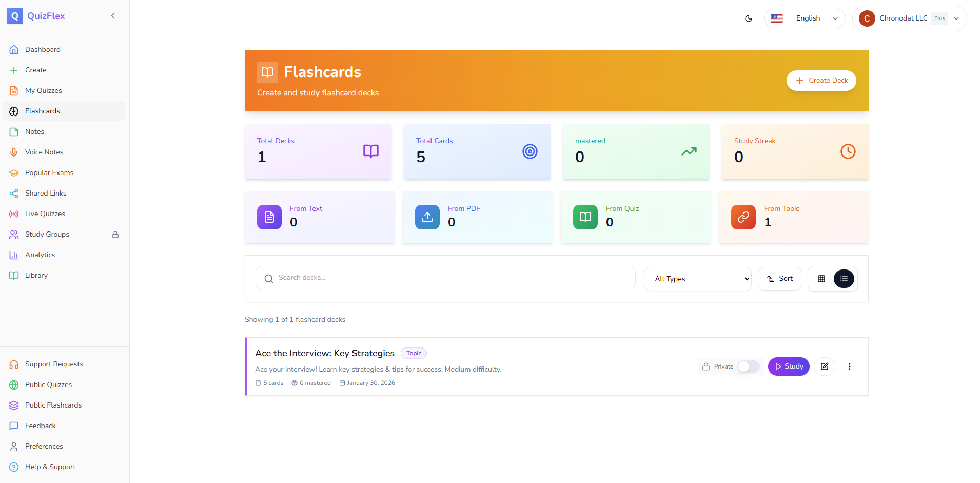Toggle the Private switch on the deck

pos(748,366)
